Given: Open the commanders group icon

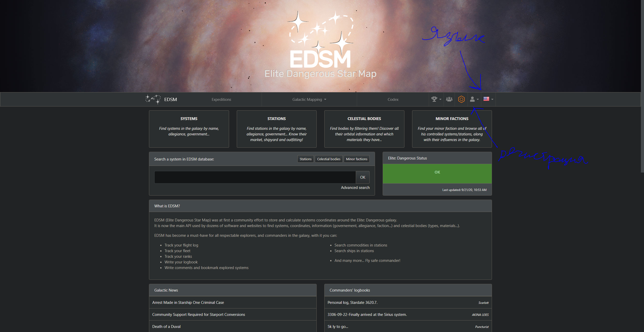Looking at the screenshot, I should coord(449,99).
